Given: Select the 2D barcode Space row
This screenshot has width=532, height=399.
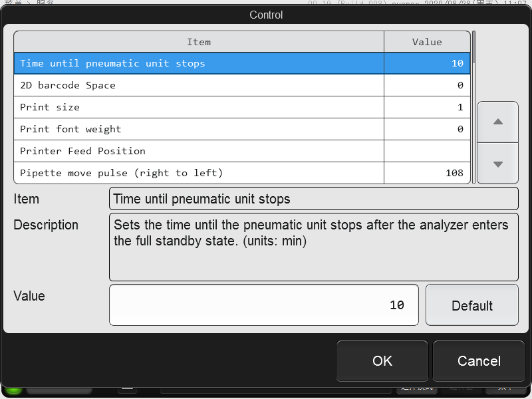Looking at the screenshot, I should click(199, 85).
